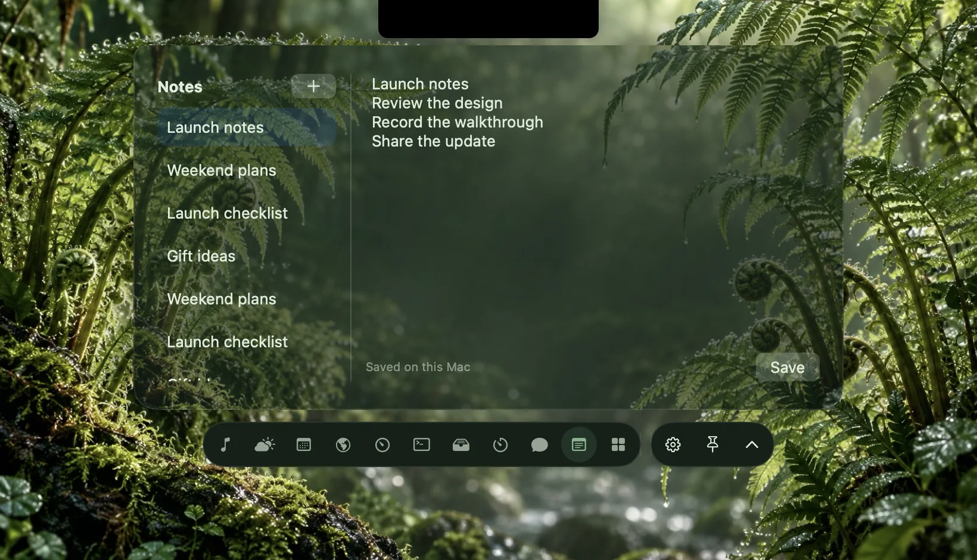Collapse the panel with the up chevron

(x=752, y=444)
